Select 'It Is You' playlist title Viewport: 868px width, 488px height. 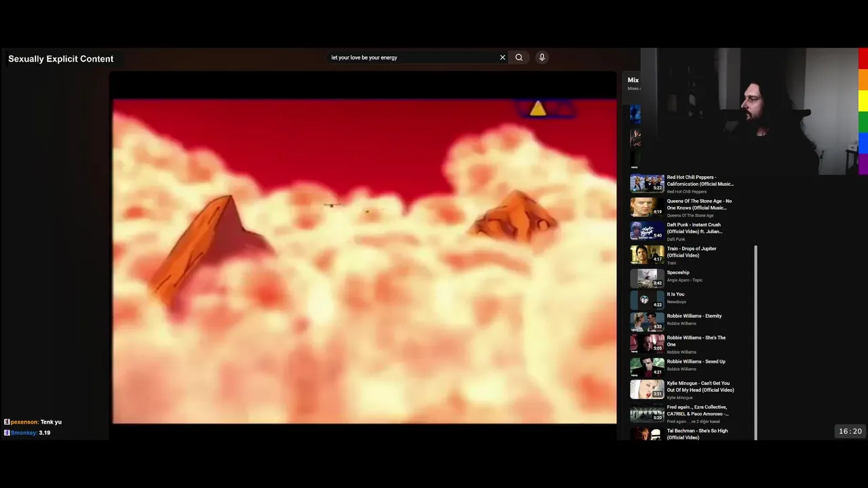point(675,294)
